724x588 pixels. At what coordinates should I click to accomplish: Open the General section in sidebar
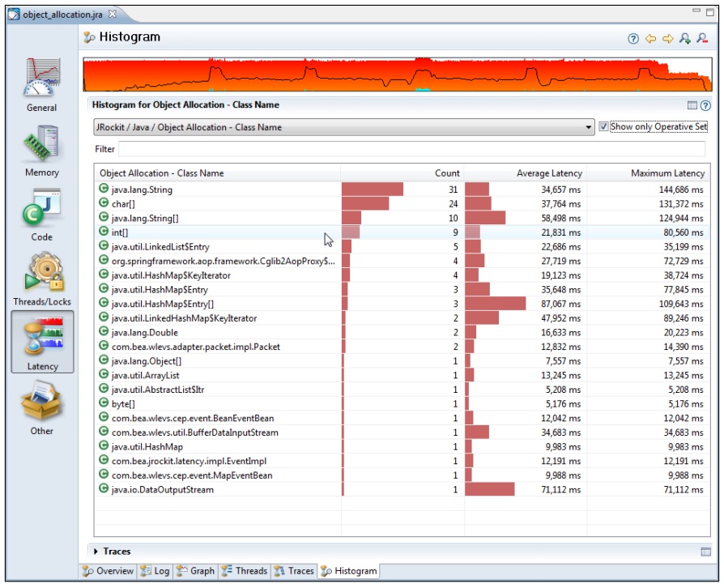41,81
